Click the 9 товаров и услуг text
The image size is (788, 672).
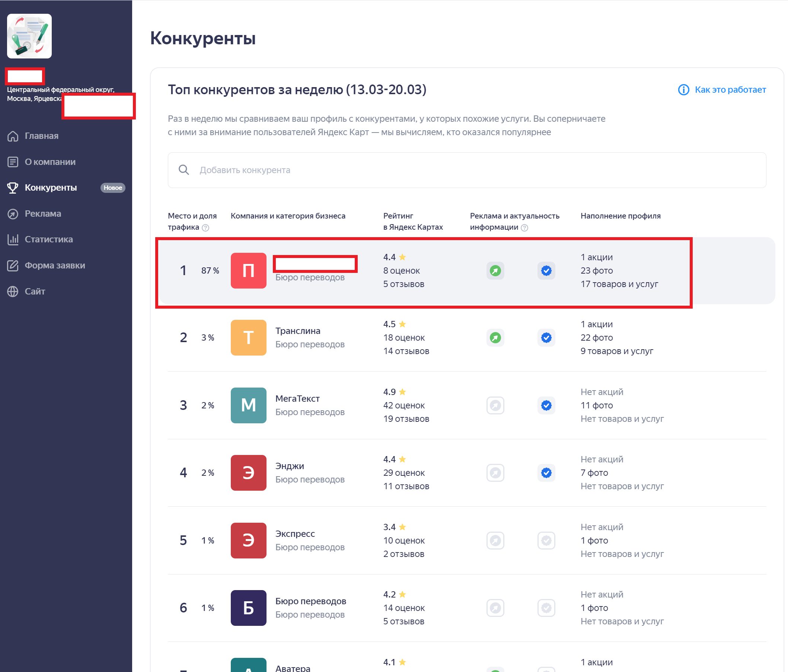pyautogui.click(x=617, y=351)
